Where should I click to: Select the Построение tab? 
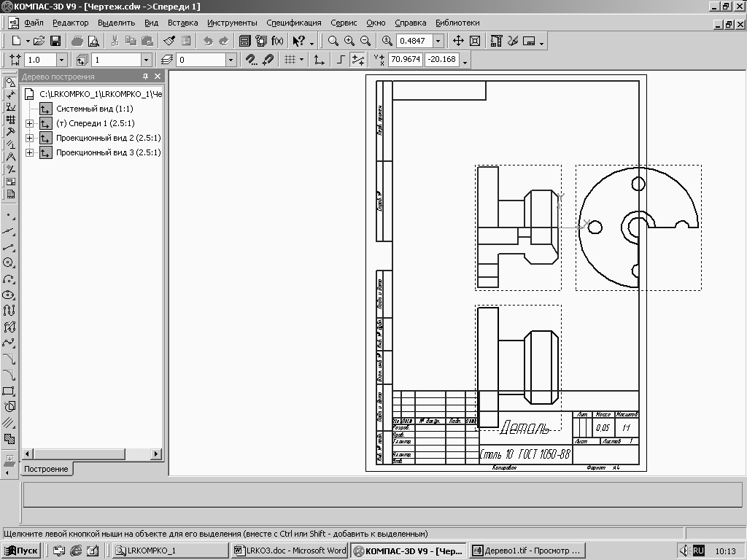tap(46, 469)
